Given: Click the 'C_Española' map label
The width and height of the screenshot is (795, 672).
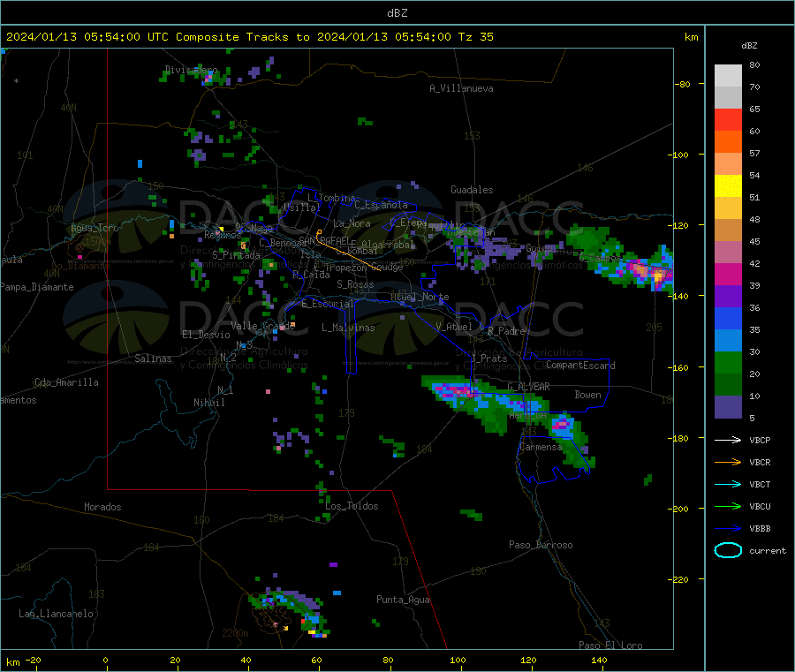Looking at the screenshot, I should pos(381,205).
